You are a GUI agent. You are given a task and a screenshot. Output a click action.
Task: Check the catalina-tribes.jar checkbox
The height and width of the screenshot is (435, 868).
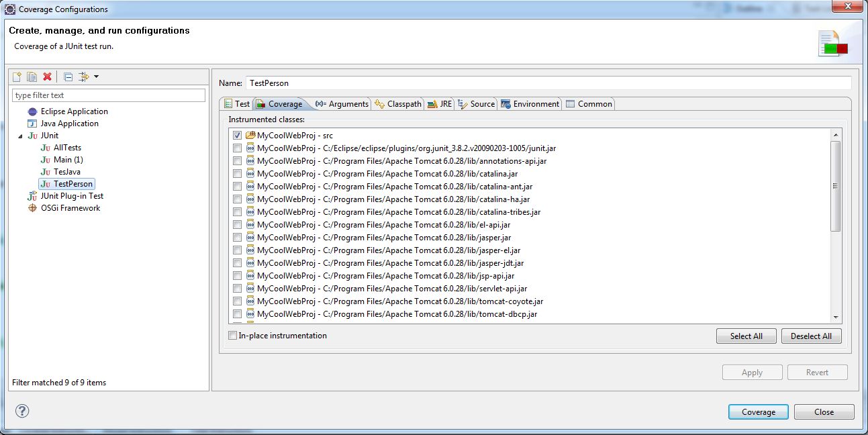[237, 212]
